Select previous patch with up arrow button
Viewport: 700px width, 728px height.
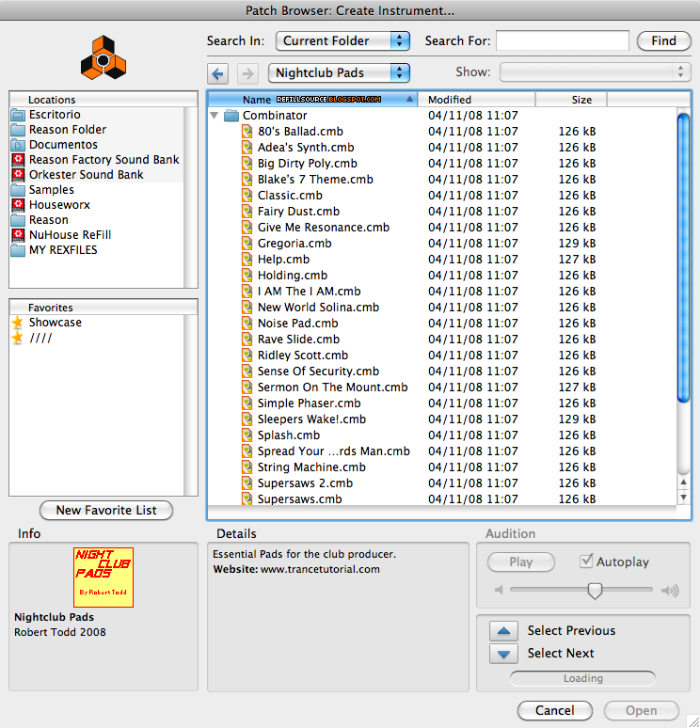[504, 630]
